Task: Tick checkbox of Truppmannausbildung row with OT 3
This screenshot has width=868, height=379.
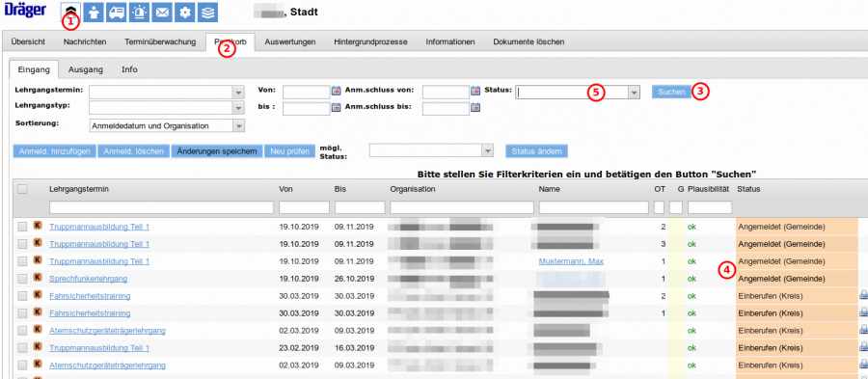Action: point(22,244)
